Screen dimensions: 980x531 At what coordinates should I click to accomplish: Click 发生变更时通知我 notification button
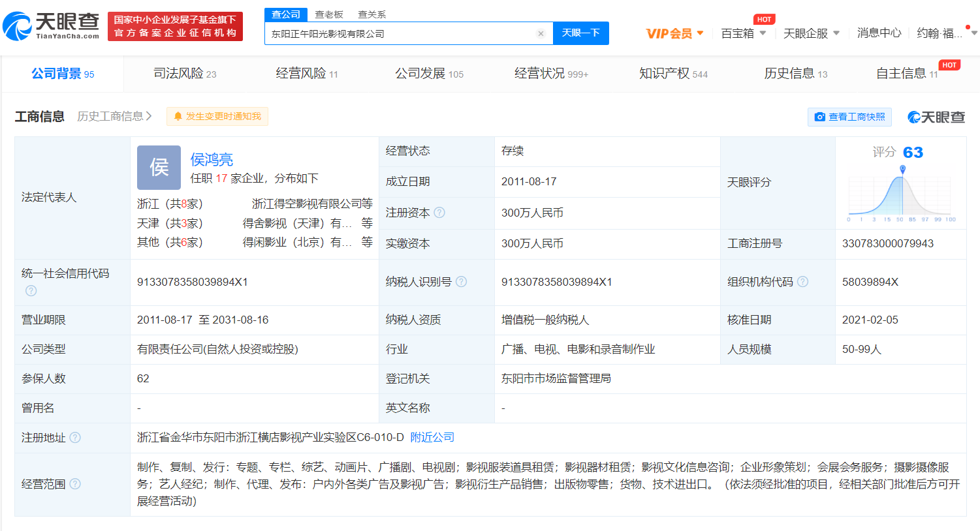coord(217,116)
